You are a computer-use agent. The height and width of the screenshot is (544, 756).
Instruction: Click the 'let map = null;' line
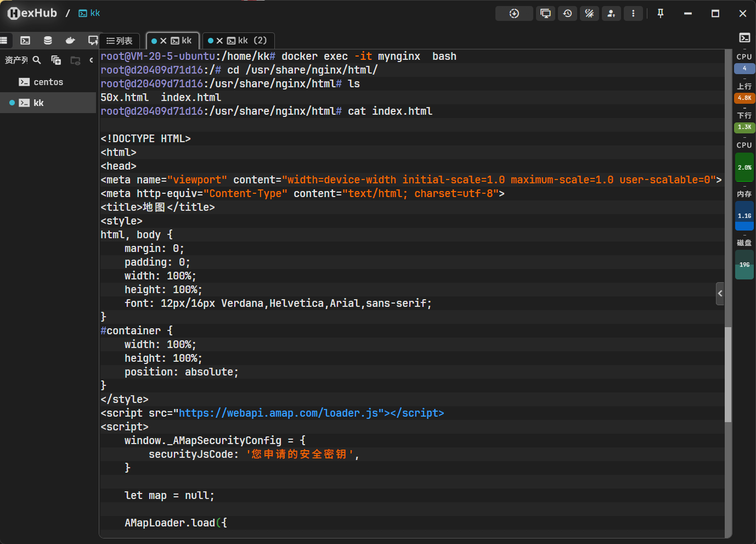[x=170, y=495]
